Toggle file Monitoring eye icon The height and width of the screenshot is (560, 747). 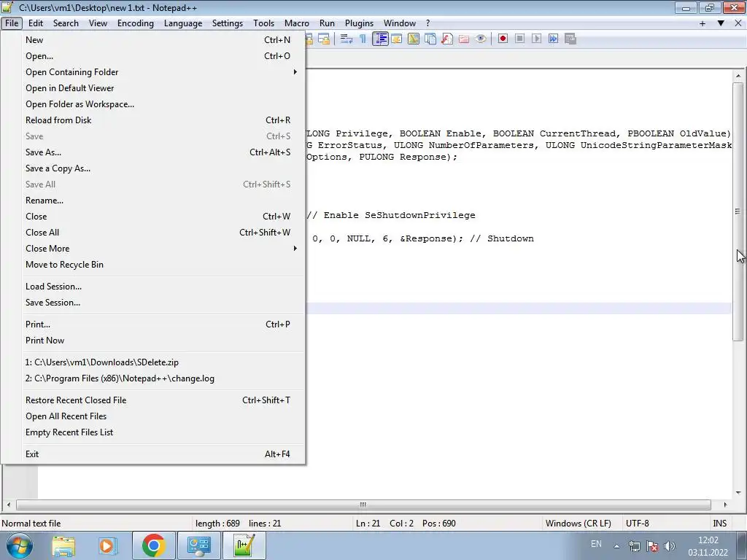click(481, 39)
